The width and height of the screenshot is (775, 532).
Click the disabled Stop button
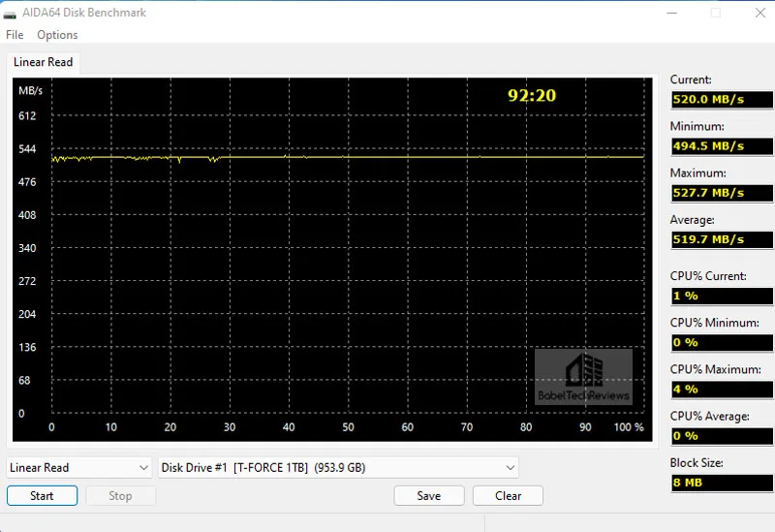120,495
